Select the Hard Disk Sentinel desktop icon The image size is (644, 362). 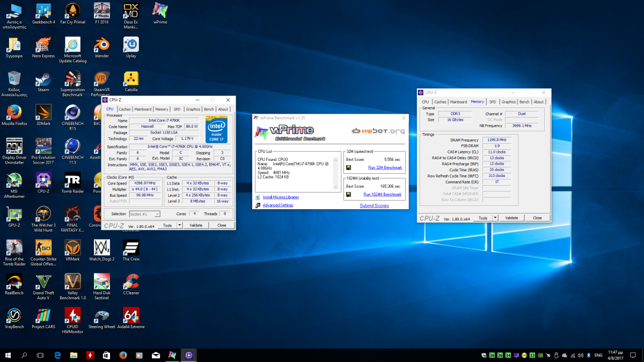(101, 286)
